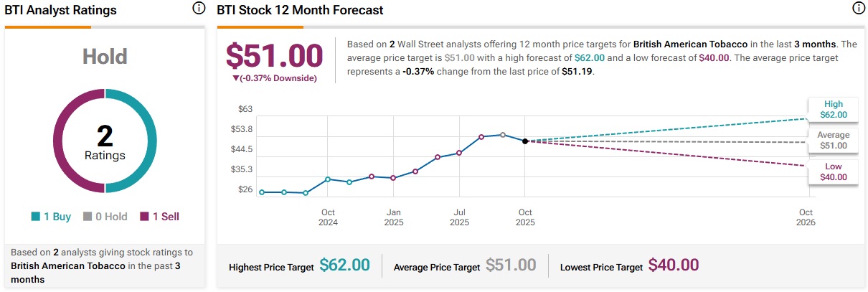Click the downside triangle arrow icon
The image size is (868, 292).
(x=236, y=78)
